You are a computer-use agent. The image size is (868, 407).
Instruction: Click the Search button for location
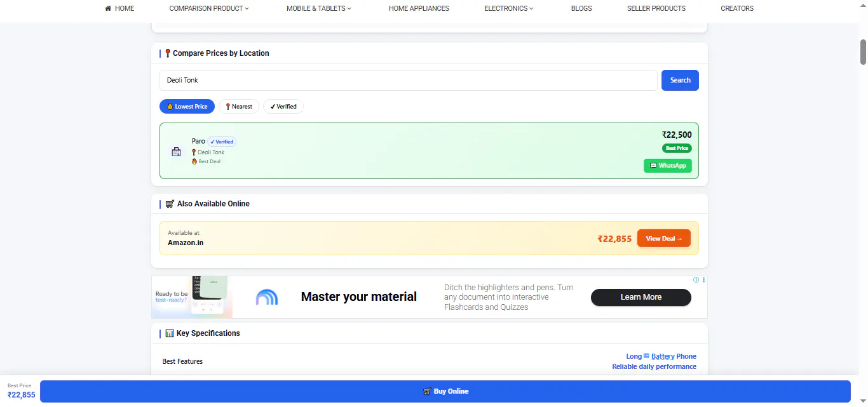[680, 80]
